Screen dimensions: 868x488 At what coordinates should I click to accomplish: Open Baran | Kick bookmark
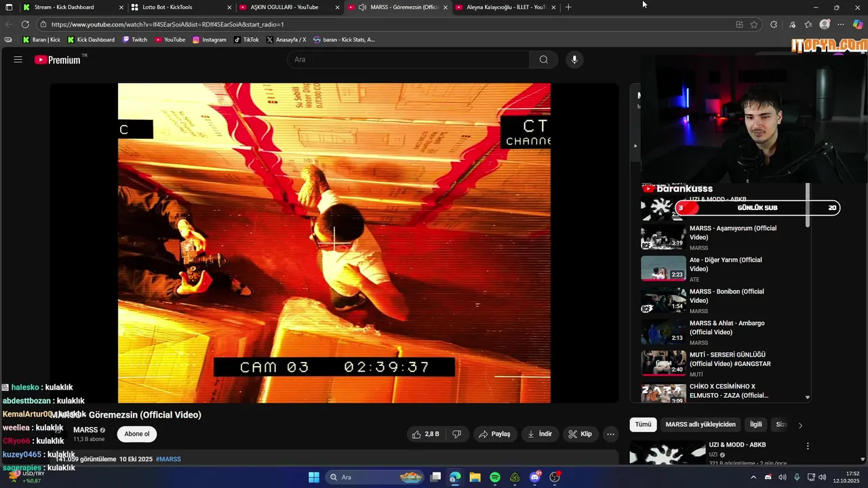click(x=41, y=40)
